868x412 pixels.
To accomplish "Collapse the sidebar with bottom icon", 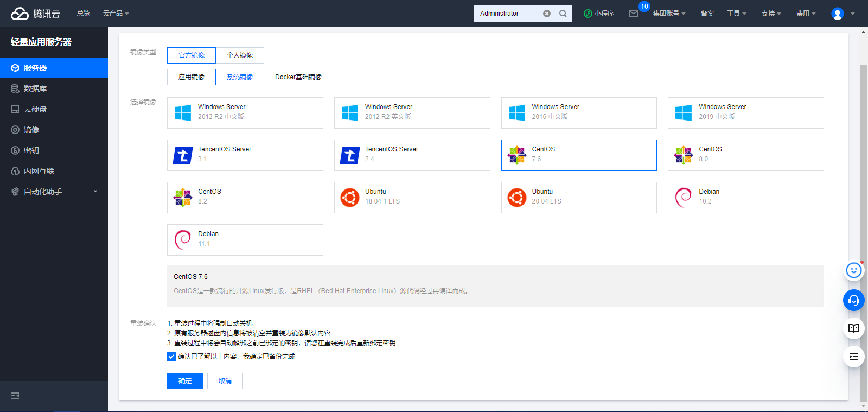I will (x=15, y=396).
